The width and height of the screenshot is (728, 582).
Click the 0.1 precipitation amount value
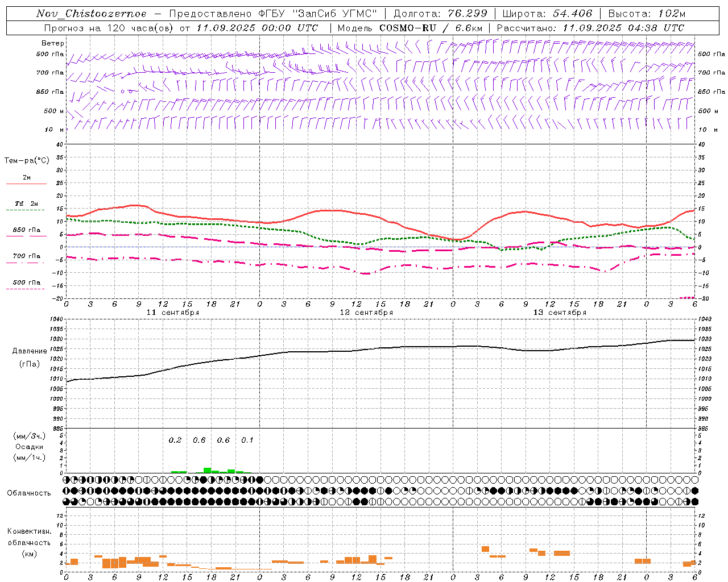247,440
